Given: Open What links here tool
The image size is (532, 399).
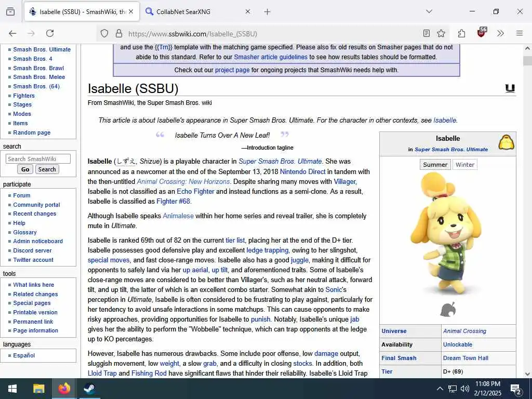Looking at the screenshot, I should coord(34,285).
